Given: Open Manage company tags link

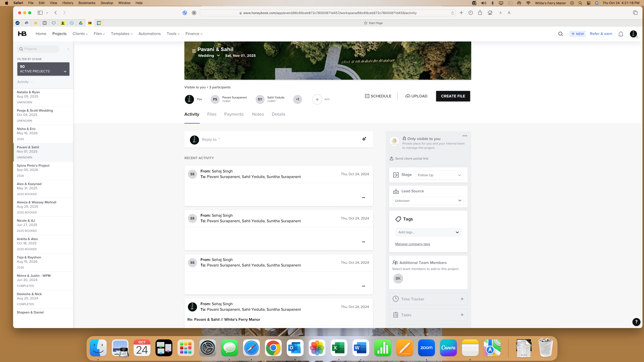Looking at the screenshot, I should [x=413, y=244].
